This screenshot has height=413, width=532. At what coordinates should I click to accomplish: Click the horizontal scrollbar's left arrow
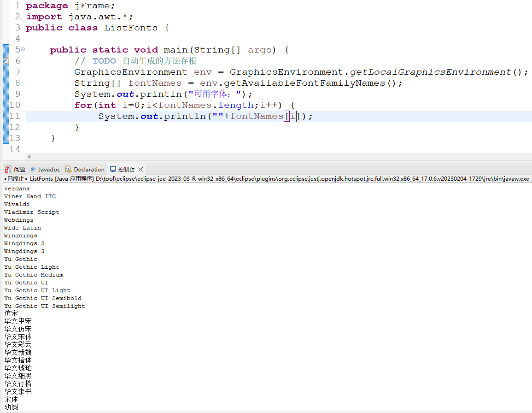pyautogui.click(x=29, y=157)
